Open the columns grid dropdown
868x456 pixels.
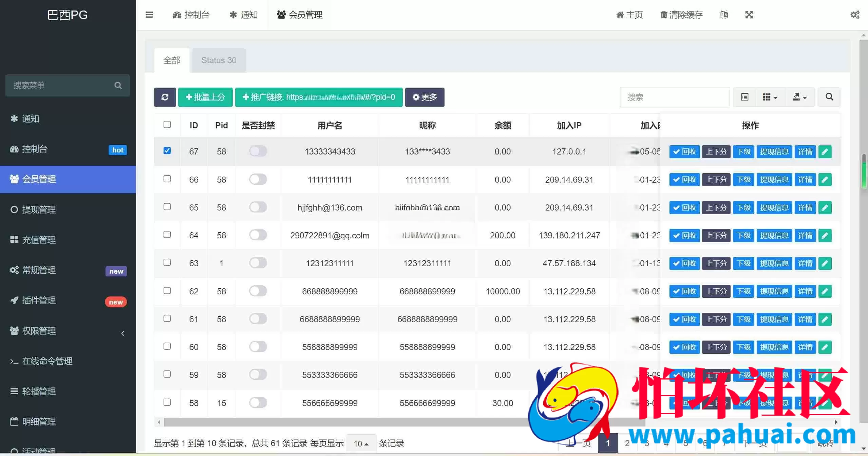point(770,97)
